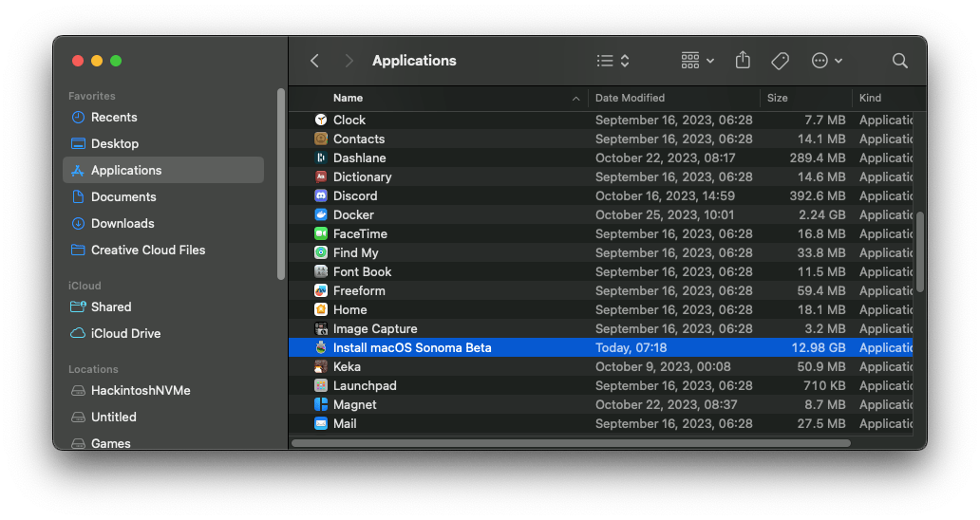This screenshot has height=520, width=980.
Task: Open the Games volume
Action: click(163, 442)
